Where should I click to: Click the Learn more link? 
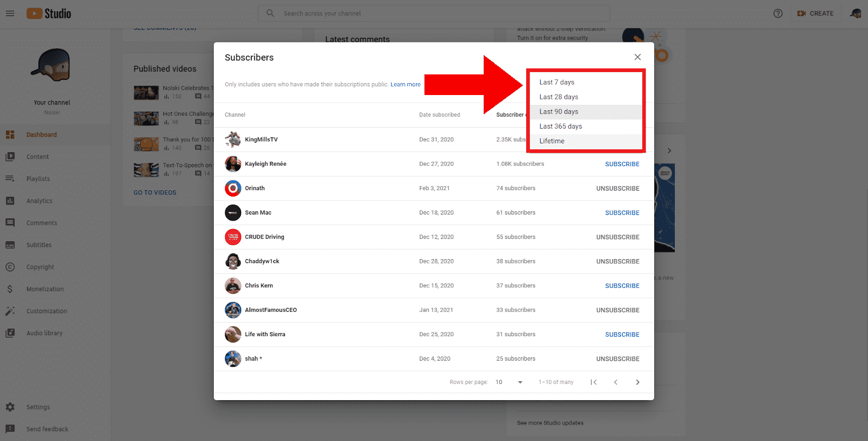click(405, 84)
